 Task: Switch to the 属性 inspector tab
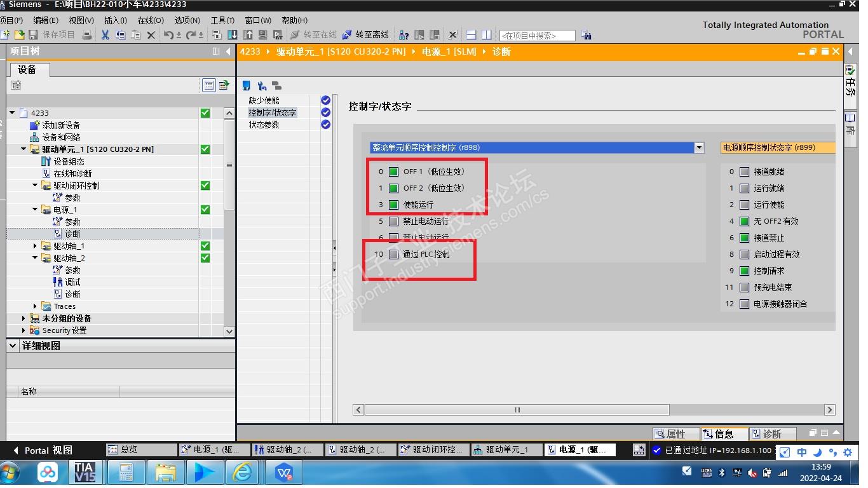(x=675, y=434)
